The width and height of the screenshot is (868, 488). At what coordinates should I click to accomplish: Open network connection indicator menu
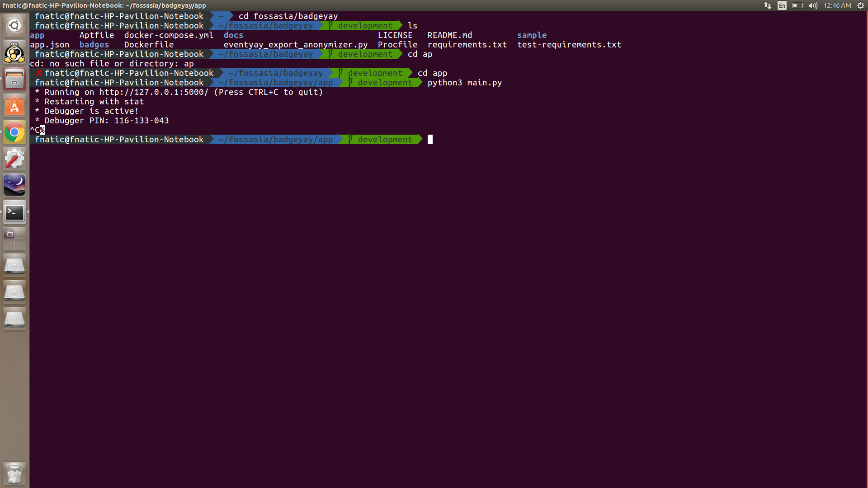pyautogui.click(x=768, y=5)
